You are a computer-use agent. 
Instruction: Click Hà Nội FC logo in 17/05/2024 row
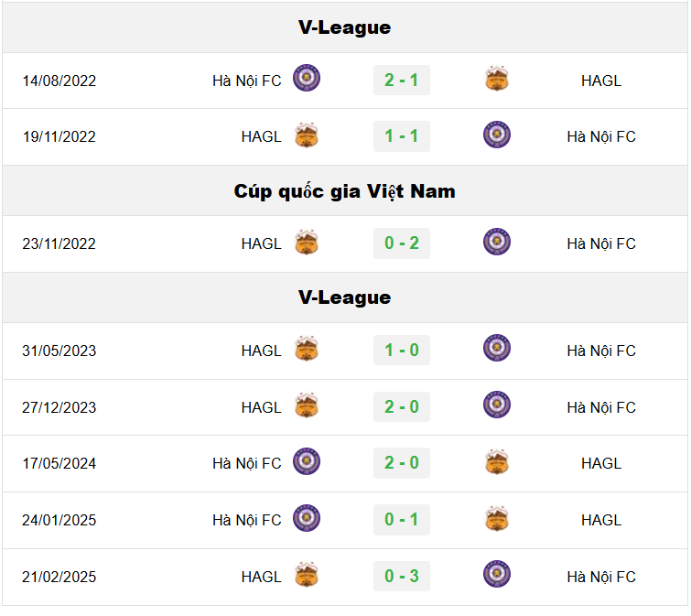[307, 461]
